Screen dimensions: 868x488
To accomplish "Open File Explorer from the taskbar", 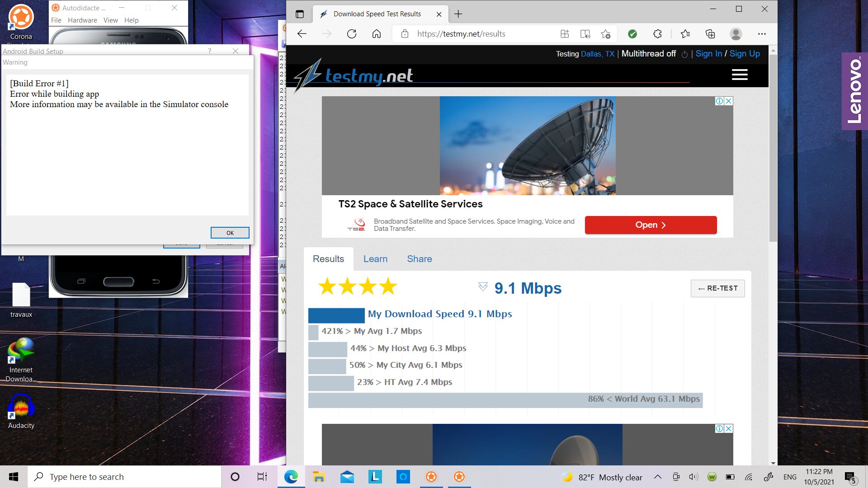I will (x=319, y=477).
